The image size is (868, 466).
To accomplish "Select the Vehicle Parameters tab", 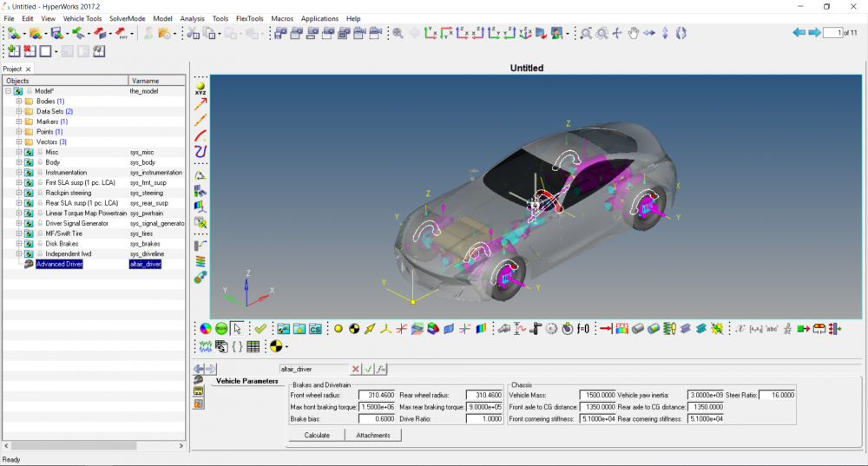I will (x=247, y=381).
